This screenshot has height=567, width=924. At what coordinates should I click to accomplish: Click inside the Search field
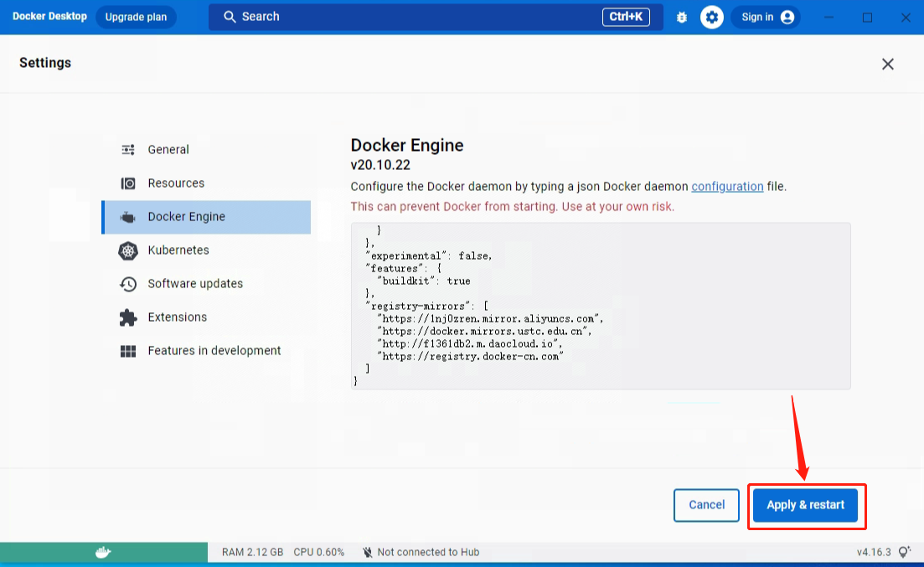[x=335, y=17]
